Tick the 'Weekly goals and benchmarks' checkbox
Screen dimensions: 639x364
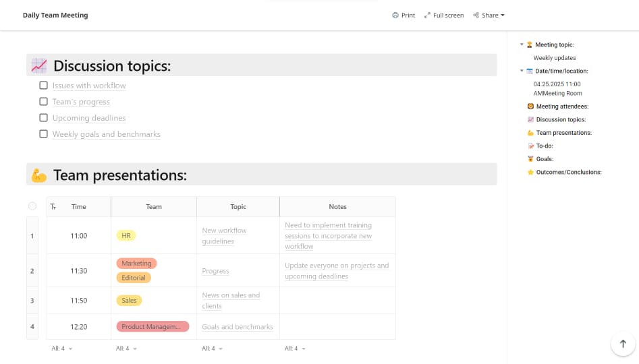44,134
